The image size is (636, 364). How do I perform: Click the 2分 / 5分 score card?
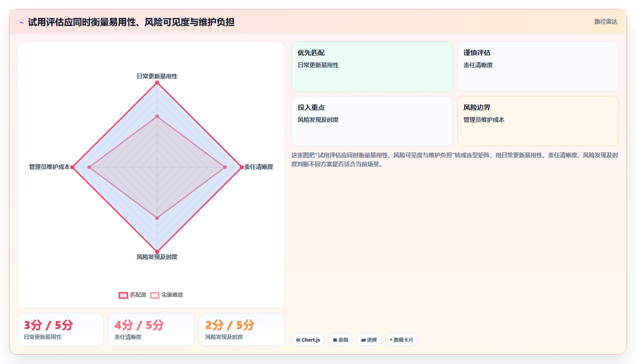click(x=242, y=329)
